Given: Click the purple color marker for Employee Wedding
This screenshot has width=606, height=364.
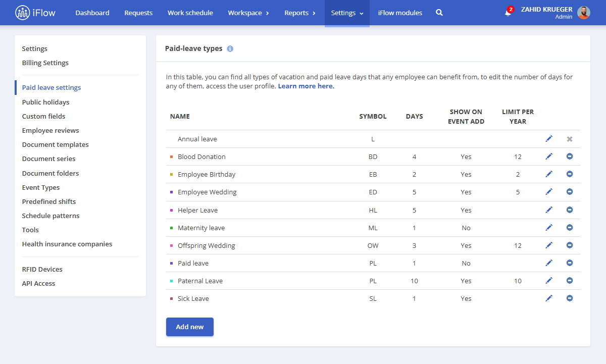Looking at the screenshot, I should point(172,192).
